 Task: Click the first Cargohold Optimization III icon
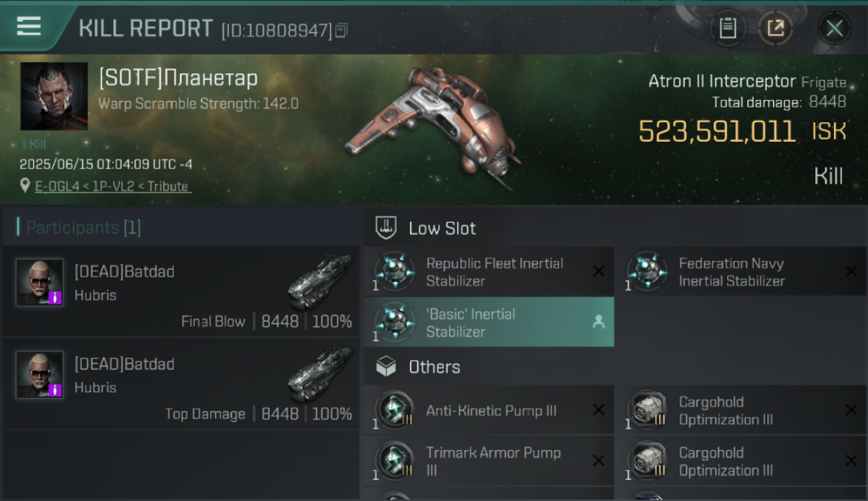click(647, 410)
